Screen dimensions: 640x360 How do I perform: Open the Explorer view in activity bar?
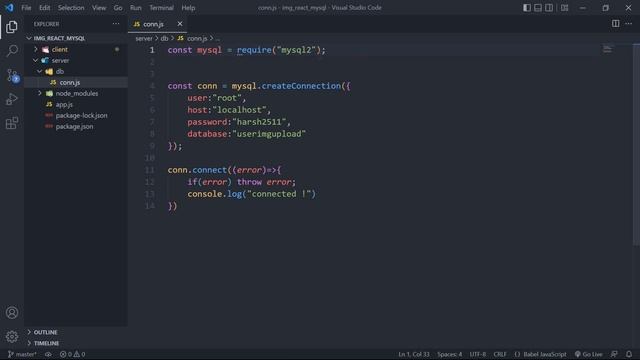12,27
